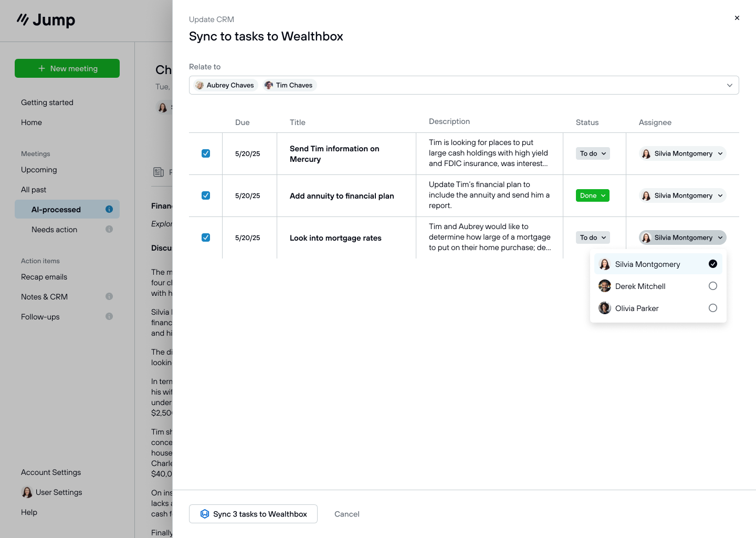The height and width of the screenshot is (538, 756).
Task: Click the plus icon on New meeting
Action: (x=41, y=68)
